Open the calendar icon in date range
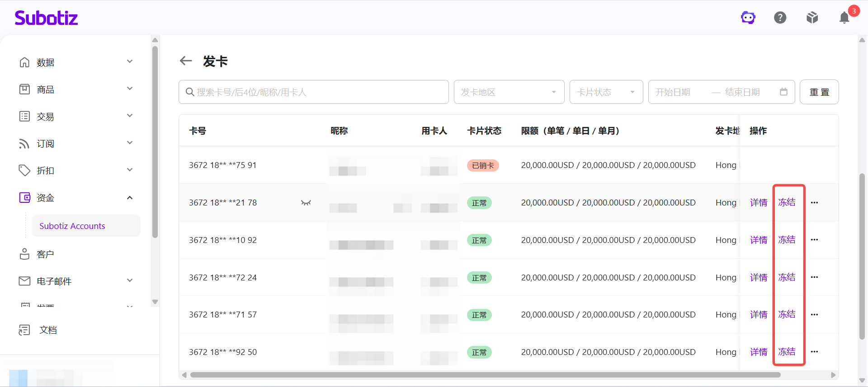Screen dimensions: 868x387 [x=783, y=92]
